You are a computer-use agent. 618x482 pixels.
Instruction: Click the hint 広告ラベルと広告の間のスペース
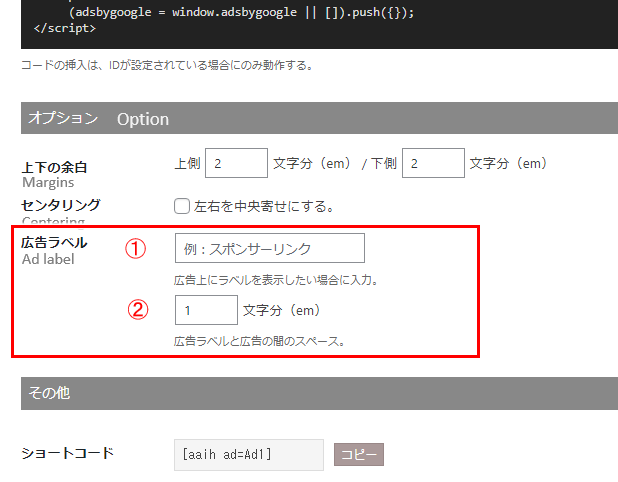pyautogui.click(x=259, y=341)
